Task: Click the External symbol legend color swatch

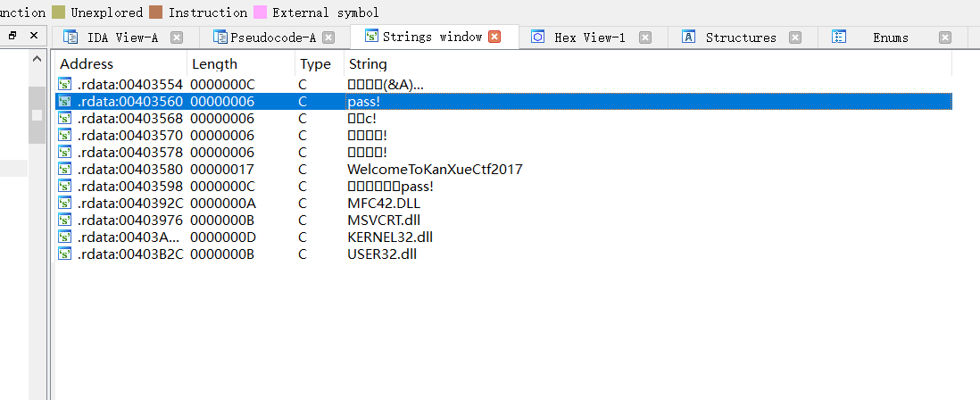Action: 260,12
